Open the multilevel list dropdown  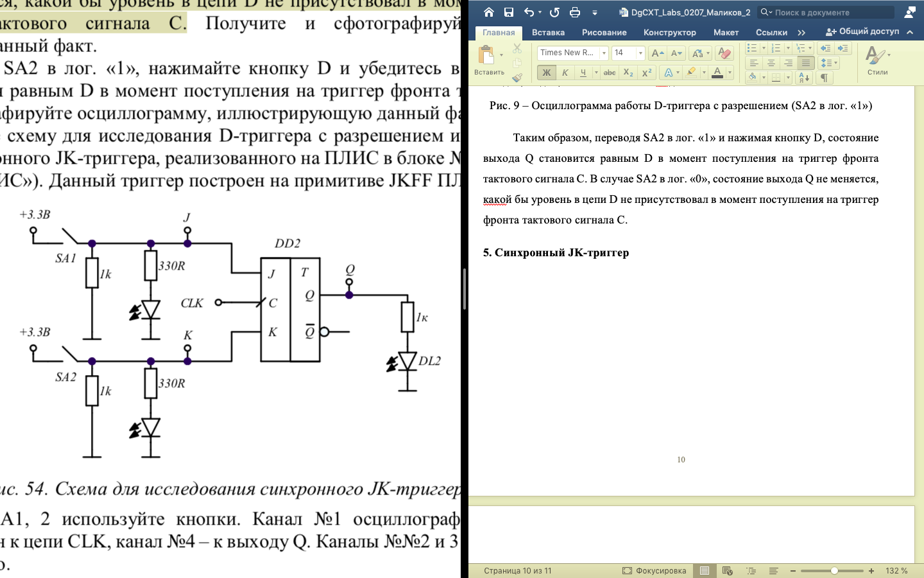point(803,48)
